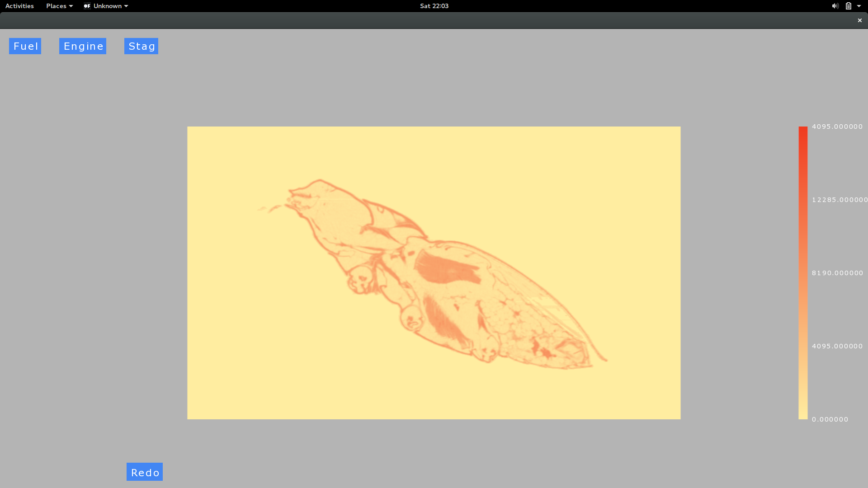Click the Fuel dataset button

click(x=25, y=46)
